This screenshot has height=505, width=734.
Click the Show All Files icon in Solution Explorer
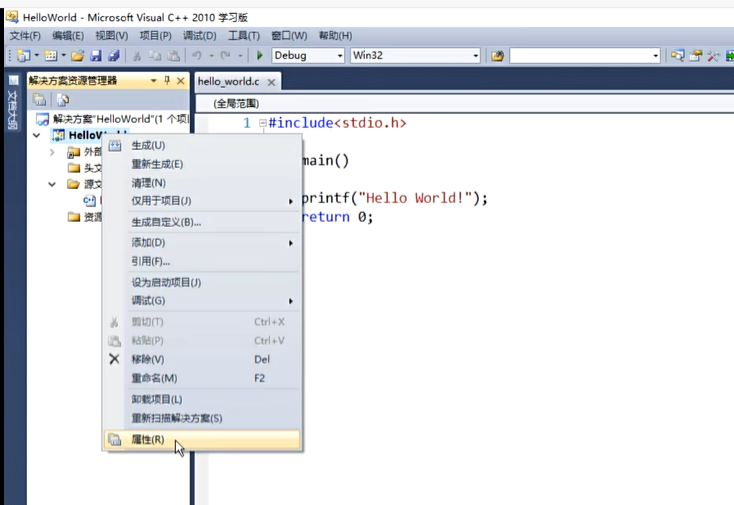pyautogui.click(x=63, y=99)
